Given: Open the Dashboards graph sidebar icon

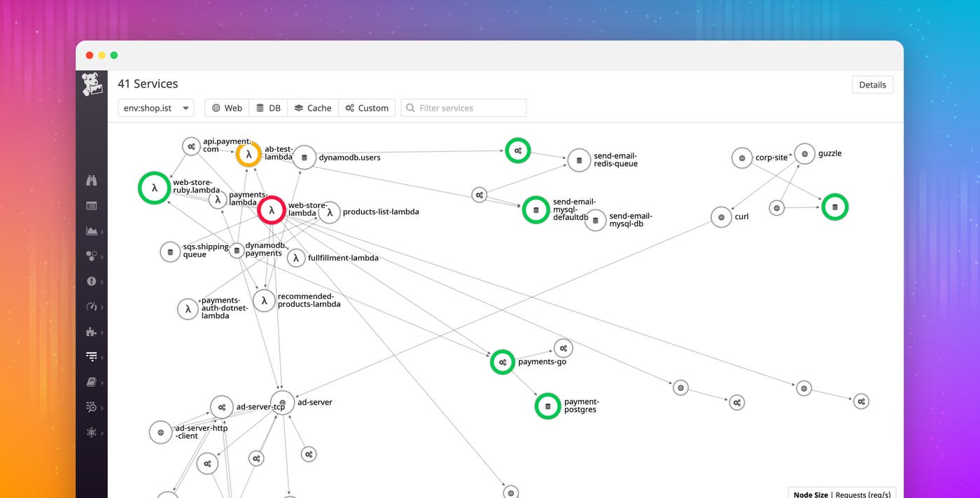Looking at the screenshot, I should [92, 230].
